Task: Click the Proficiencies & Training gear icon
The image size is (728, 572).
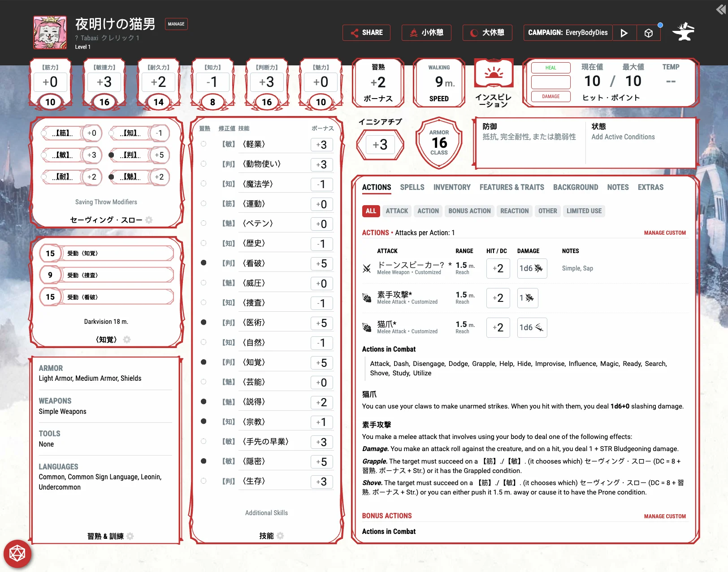Action: [x=130, y=536]
